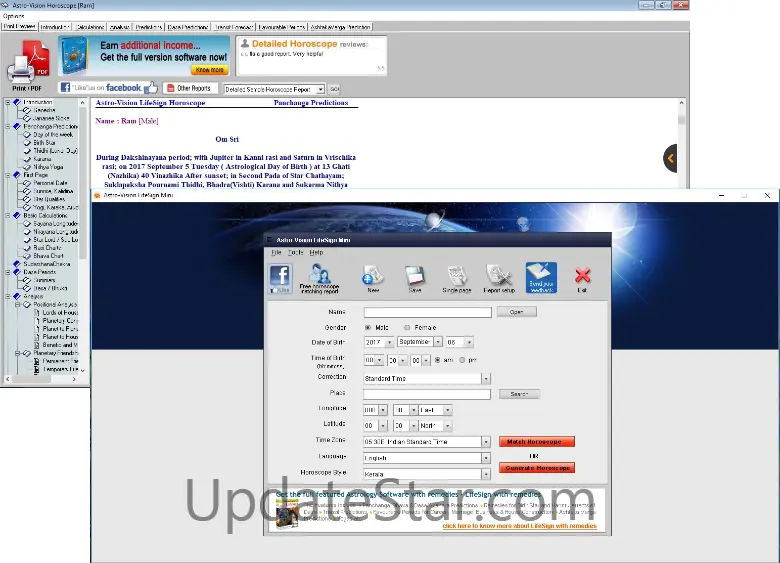780x563 pixels.
Task: Minimize the Astro-Vision LifeSign Mini window
Action: (x=721, y=195)
